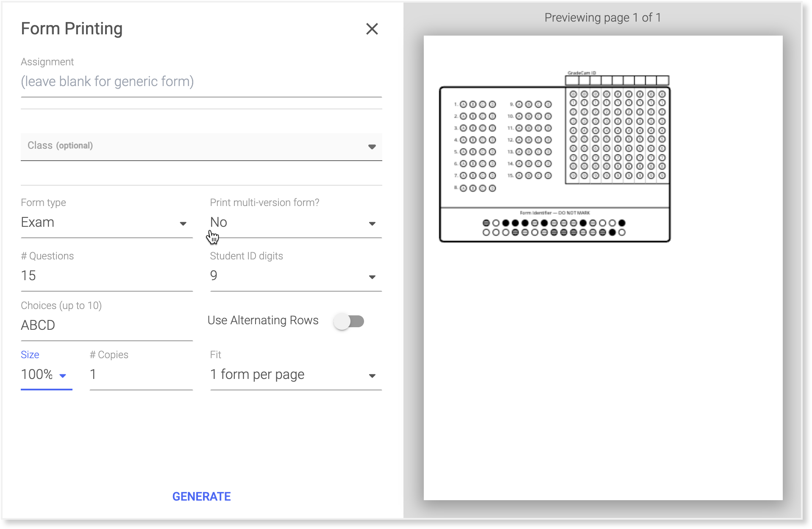
Task: Click the Class dropdown arrow icon
Action: click(x=372, y=147)
